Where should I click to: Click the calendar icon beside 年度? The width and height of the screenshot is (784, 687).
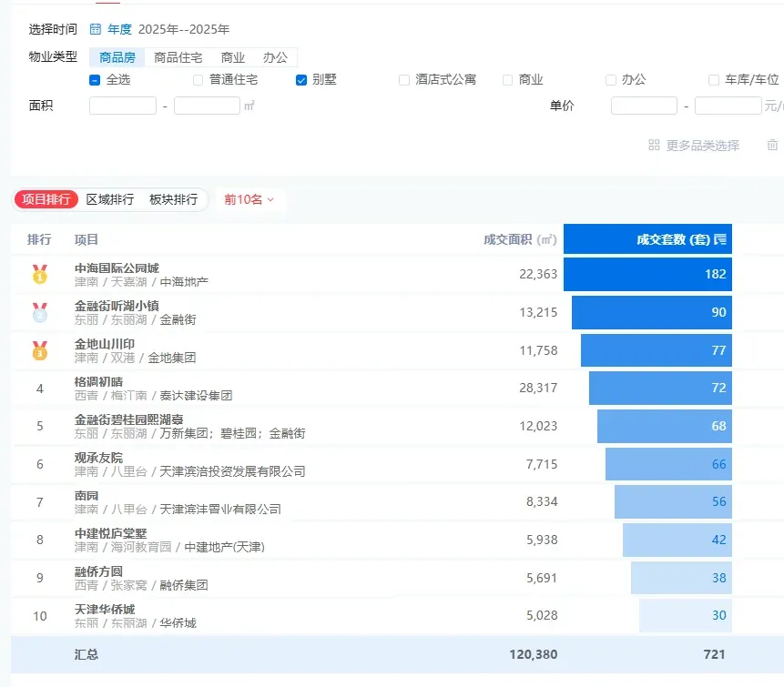96,29
